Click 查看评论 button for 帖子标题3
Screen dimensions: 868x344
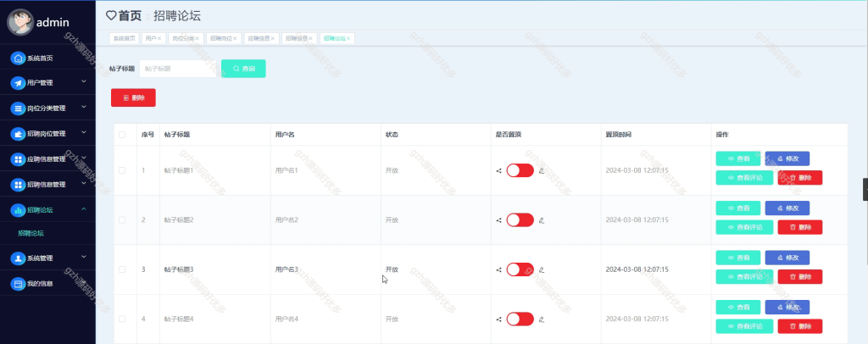point(744,276)
